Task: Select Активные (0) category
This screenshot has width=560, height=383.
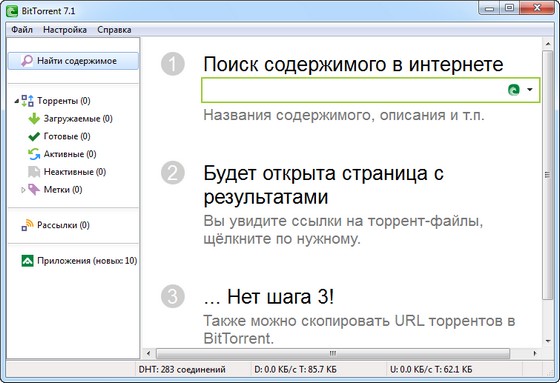Action: tap(70, 154)
